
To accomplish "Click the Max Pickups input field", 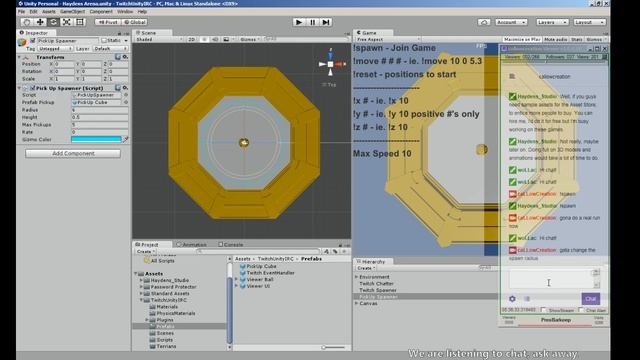I will pos(100,124).
